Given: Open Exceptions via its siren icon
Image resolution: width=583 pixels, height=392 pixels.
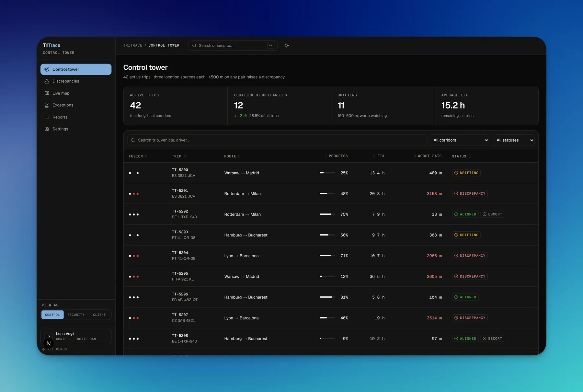Looking at the screenshot, I should point(47,105).
